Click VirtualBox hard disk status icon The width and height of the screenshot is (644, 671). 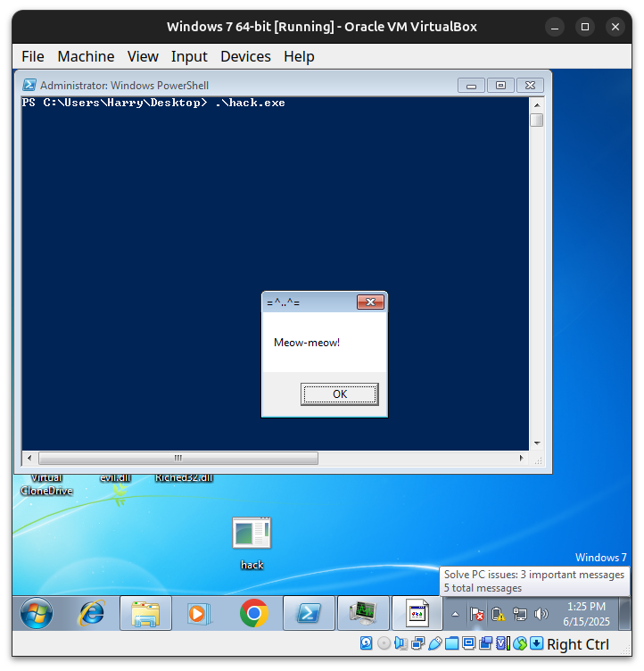[x=367, y=643]
